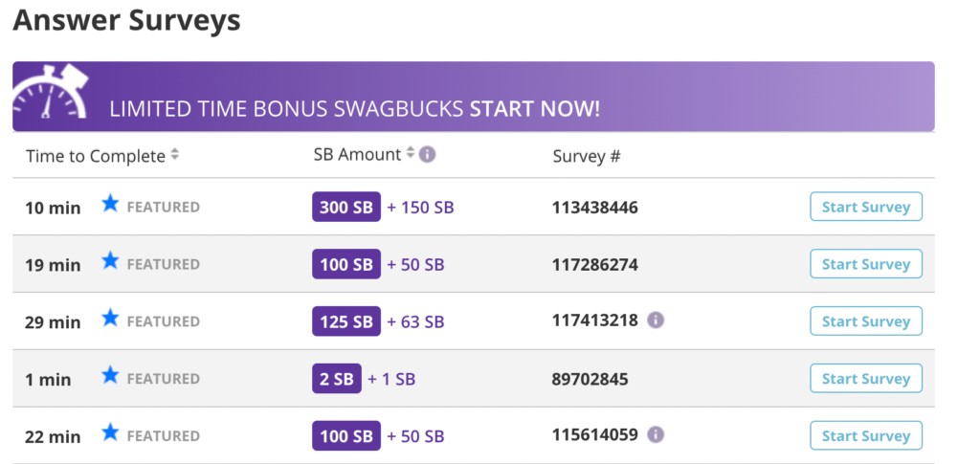
Task: Click the blue star in the 10 min row
Action: 110,203
